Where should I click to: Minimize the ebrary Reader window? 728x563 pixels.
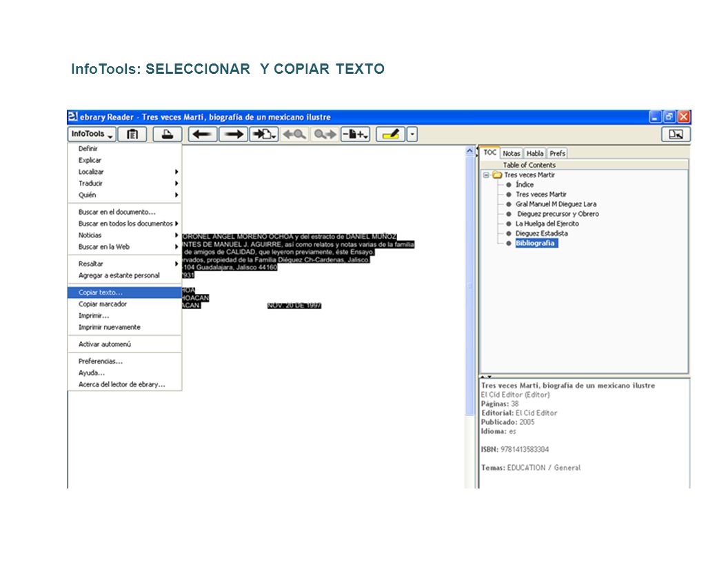655,117
